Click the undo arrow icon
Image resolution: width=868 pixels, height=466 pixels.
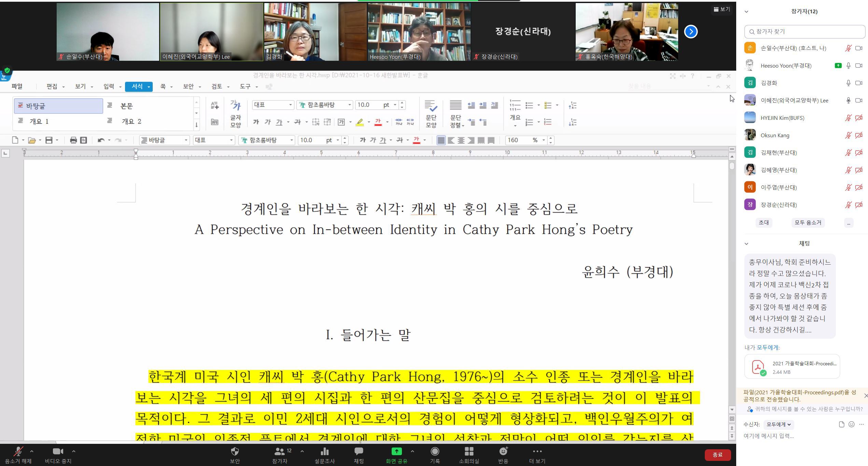(x=101, y=140)
